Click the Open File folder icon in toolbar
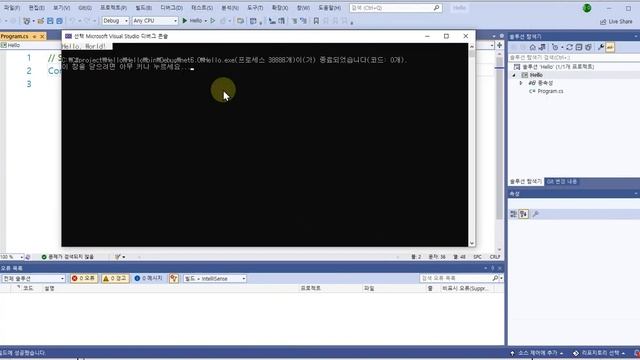Image resolution: width=640 pixels, height=360 pixels. tap(40, 20)
